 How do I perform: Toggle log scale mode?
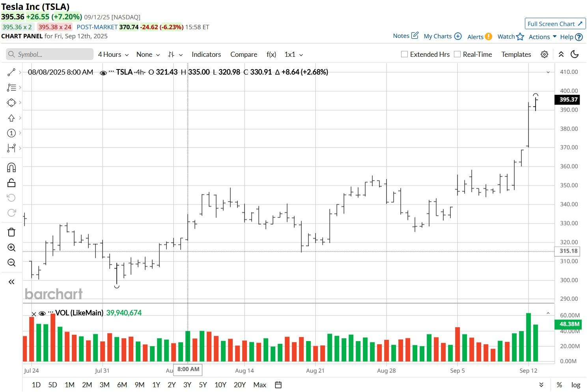coord(576,385)
